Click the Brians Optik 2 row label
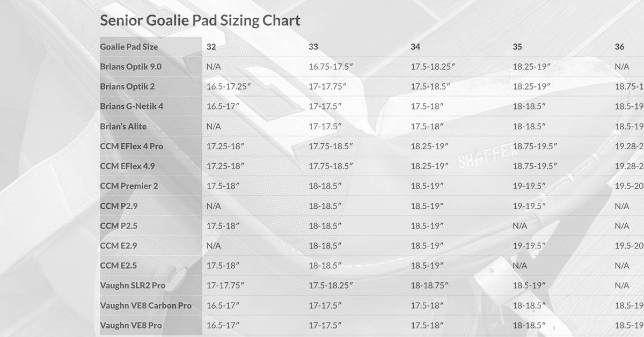This screenshot has width=644, height=337. pyautogui.click(x=127, y=86)
